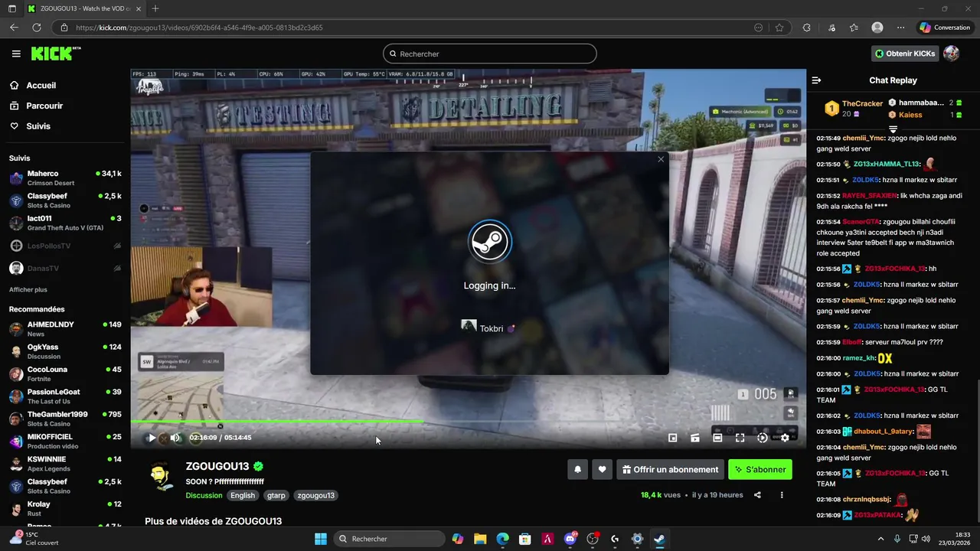
Task: Share the video with the share icon
Action: (757, 495)
